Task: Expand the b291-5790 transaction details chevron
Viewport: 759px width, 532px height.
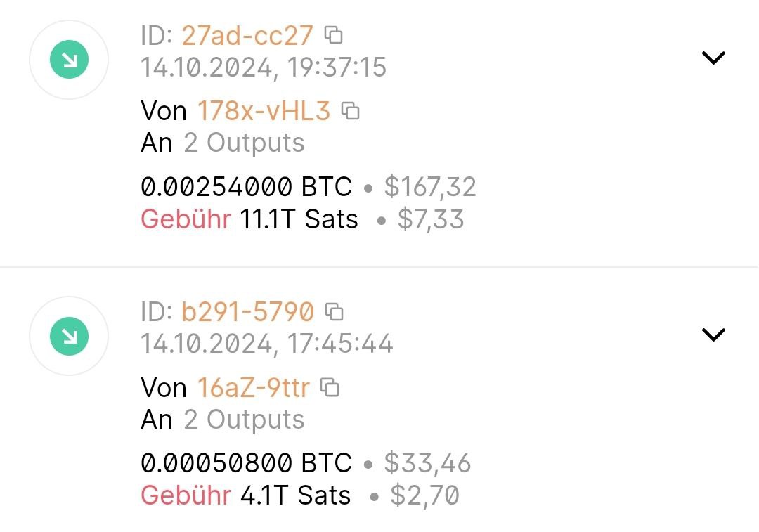Action: click(713, 335)
